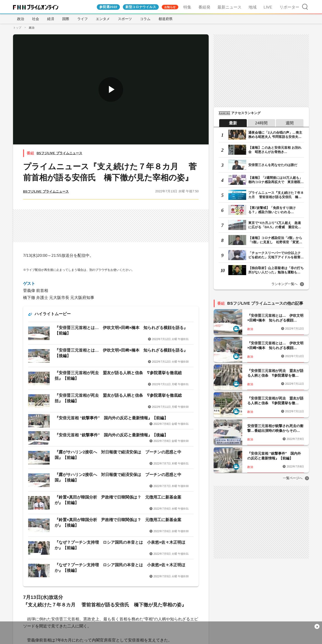Screen dimensions: 322x644
Task: Click arrow icon beside ランキング一覧へ
Action: tap(302, 284)
